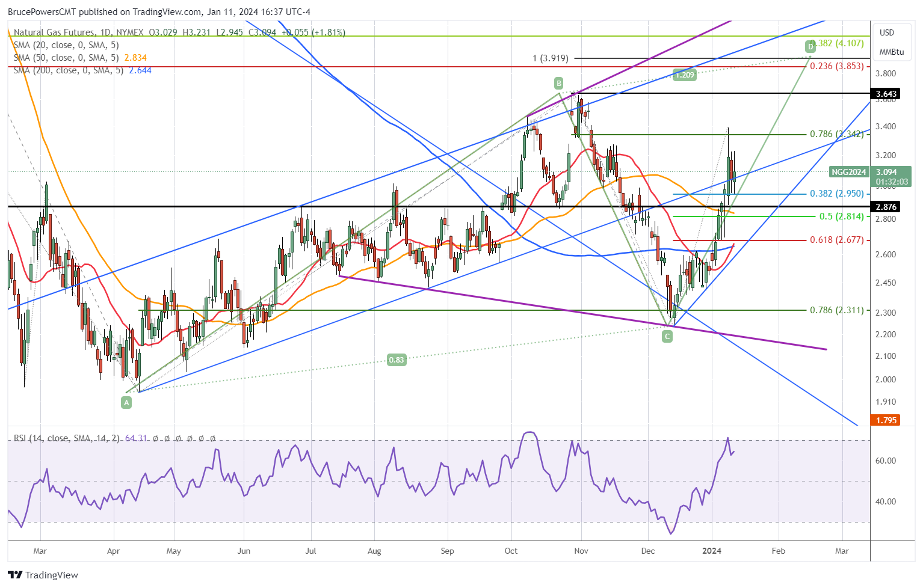The height and width of the screenshot is (588, 923).
Task: Click the 01:32:03 bar countdown
Action: (892, 182)
